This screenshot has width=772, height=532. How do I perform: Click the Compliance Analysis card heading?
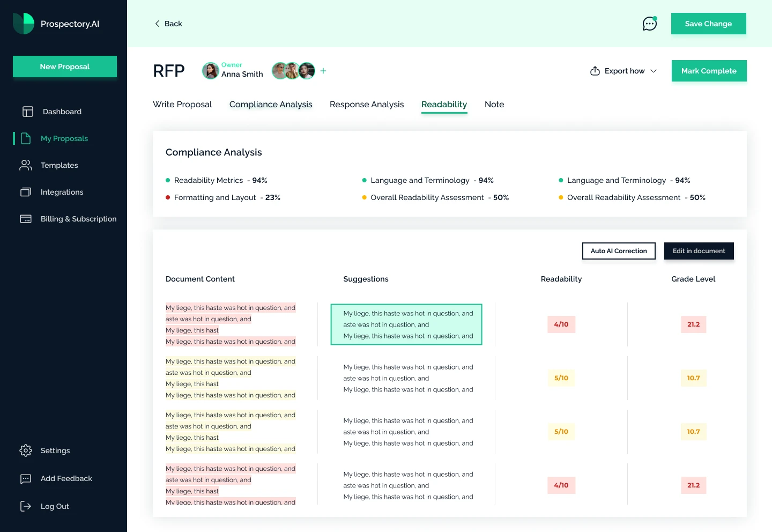[x=214, y=152]
